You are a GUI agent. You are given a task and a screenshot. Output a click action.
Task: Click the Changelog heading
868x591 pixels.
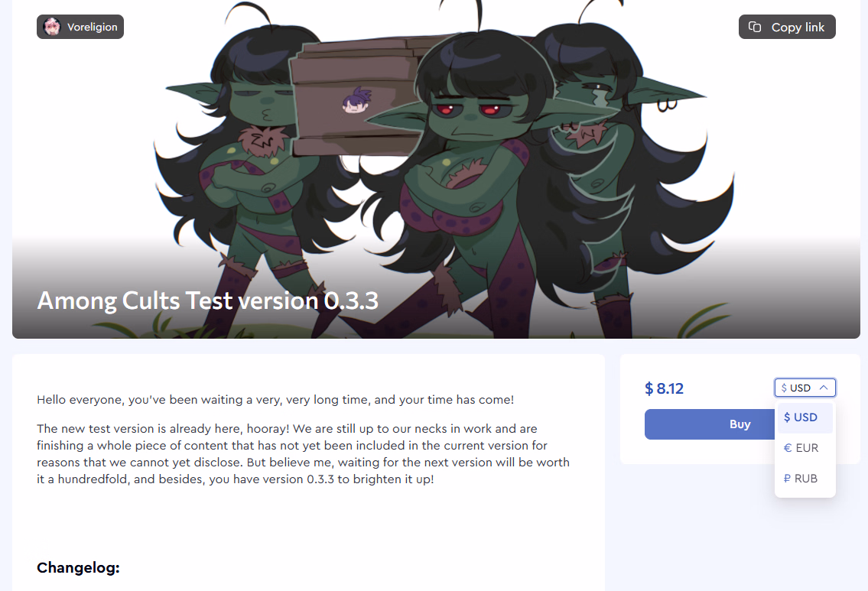coord(78,568)
